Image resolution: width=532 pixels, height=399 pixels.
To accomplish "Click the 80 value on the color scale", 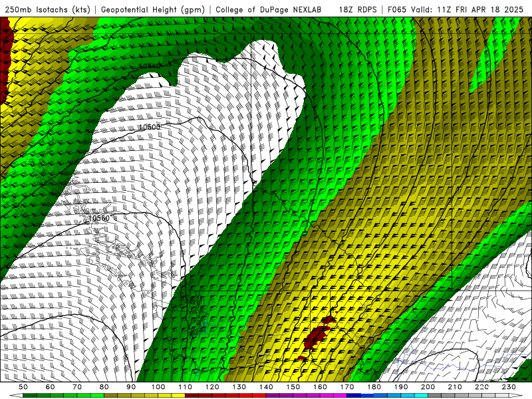I will click(x=104, y=387).
